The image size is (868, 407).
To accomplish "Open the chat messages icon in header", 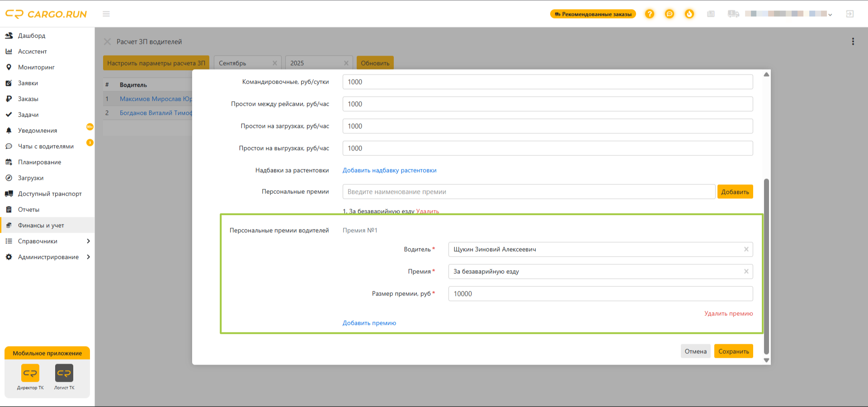I will point(670,14).
